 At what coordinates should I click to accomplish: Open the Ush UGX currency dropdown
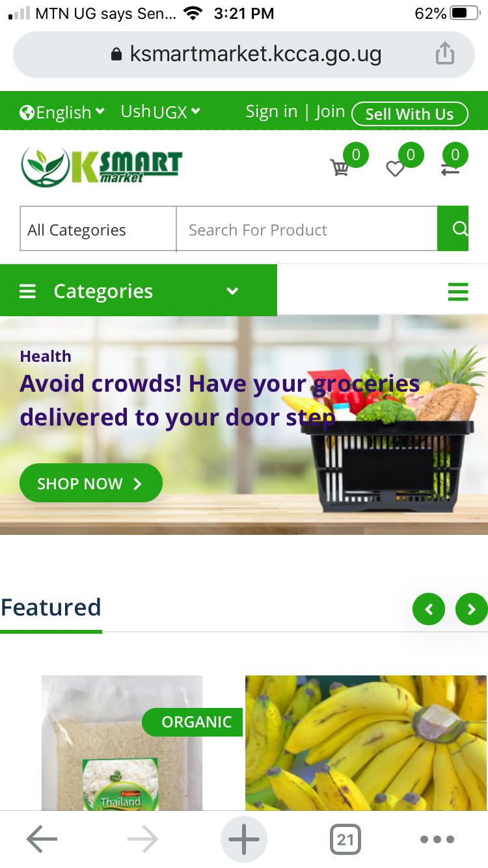pyautogui.click(x=161, y=112)
